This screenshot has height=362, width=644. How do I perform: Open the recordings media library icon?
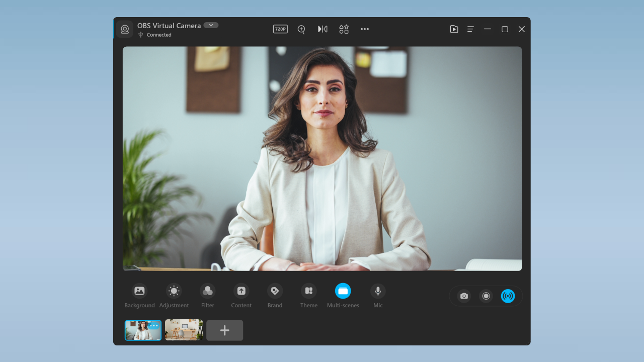pyautogui.click(x=454, y=29)
